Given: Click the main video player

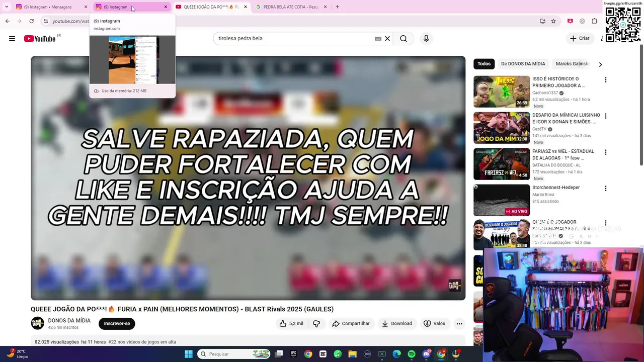Looking at the screenshot, I should point(248,178).
